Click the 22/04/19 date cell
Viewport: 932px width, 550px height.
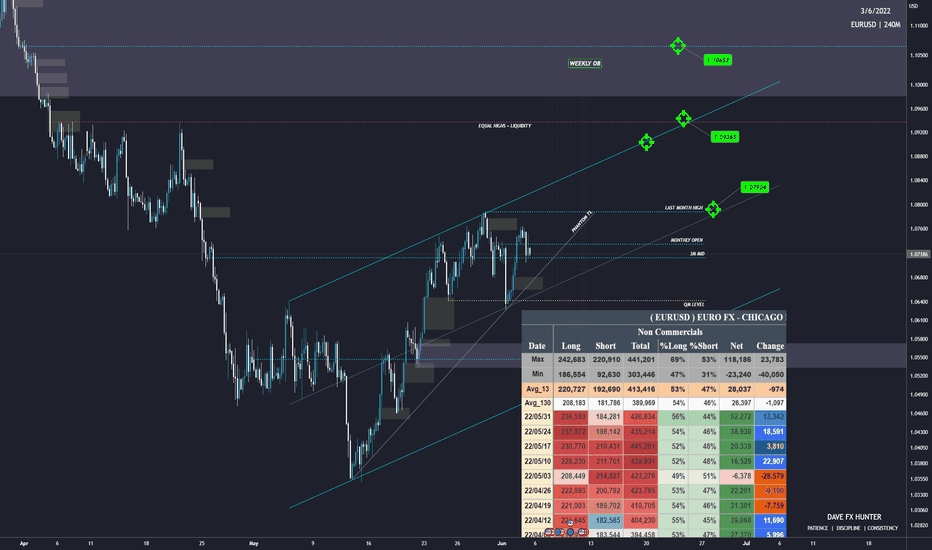pyautogui.click(x=537, y=506)
